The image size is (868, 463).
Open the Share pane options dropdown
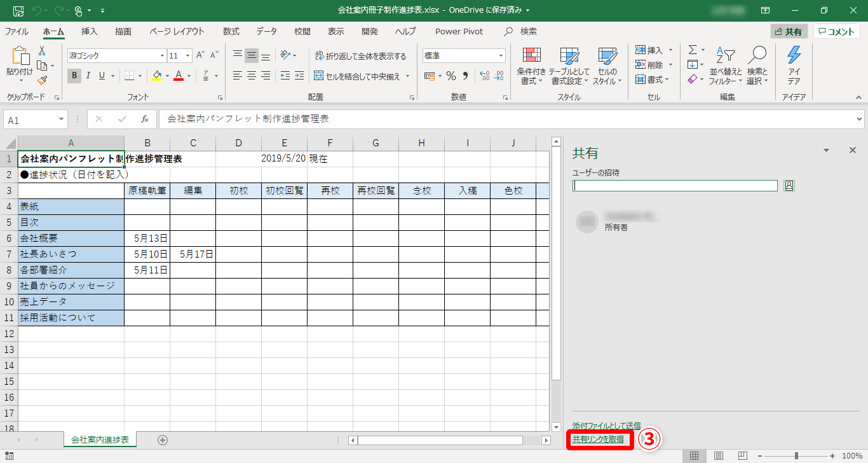point(826,151)
